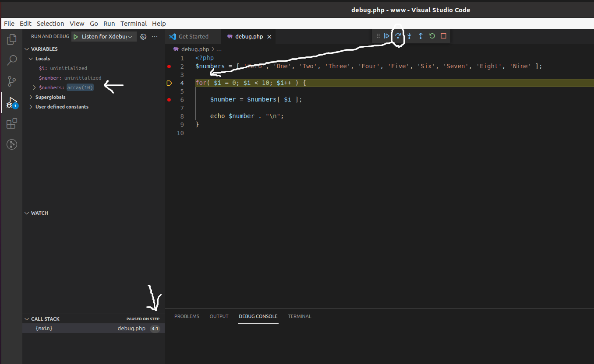Open the Extensions view icon
This screenshot has width=594, height=364.
pyautogui.click(x=12, y=123)
